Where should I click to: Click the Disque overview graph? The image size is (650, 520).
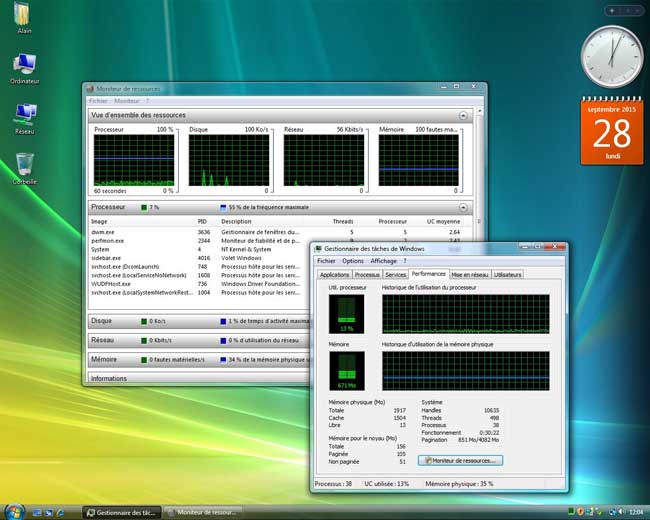point(229,160)
